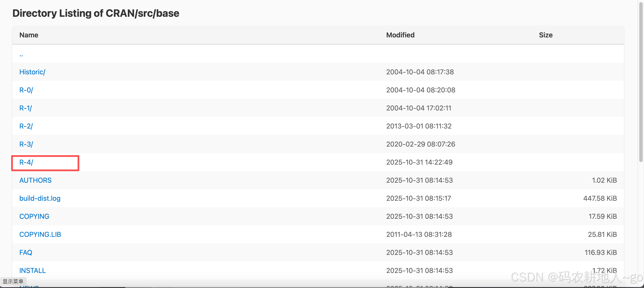Click the 显示菜单 show-menu tooltip
644x288 pixels.
pos(13,281)
